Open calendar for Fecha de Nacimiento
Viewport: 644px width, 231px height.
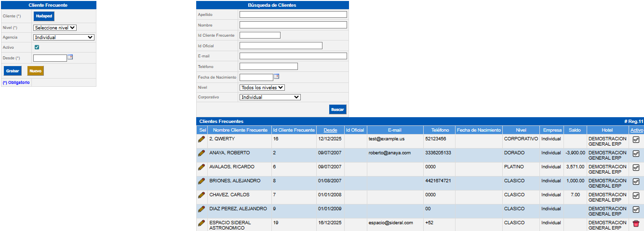pyautogui.click(x=276, y=76)
